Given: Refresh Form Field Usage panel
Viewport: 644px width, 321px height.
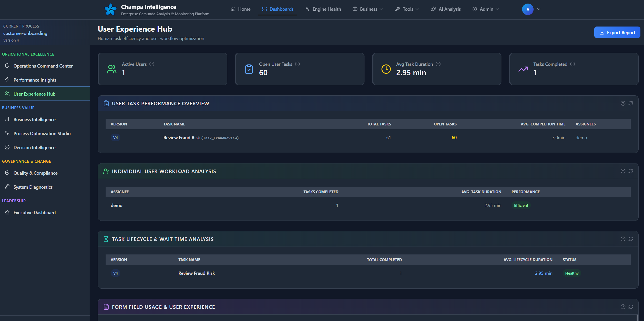Looking at the screenshot, I should [630, 307].
